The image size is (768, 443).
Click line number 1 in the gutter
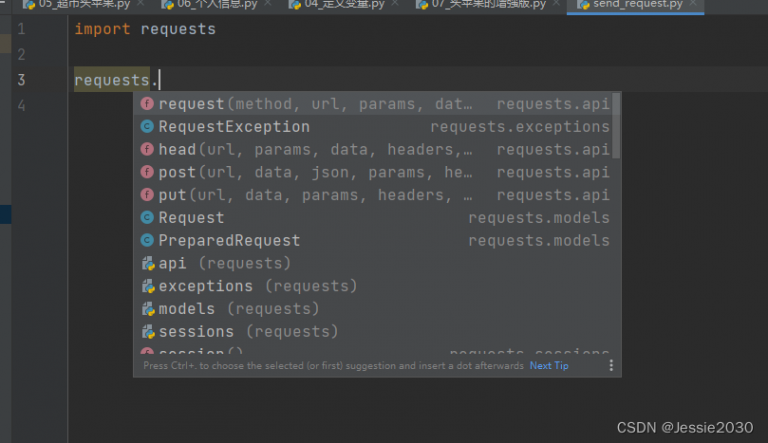[x=22, y=29]
